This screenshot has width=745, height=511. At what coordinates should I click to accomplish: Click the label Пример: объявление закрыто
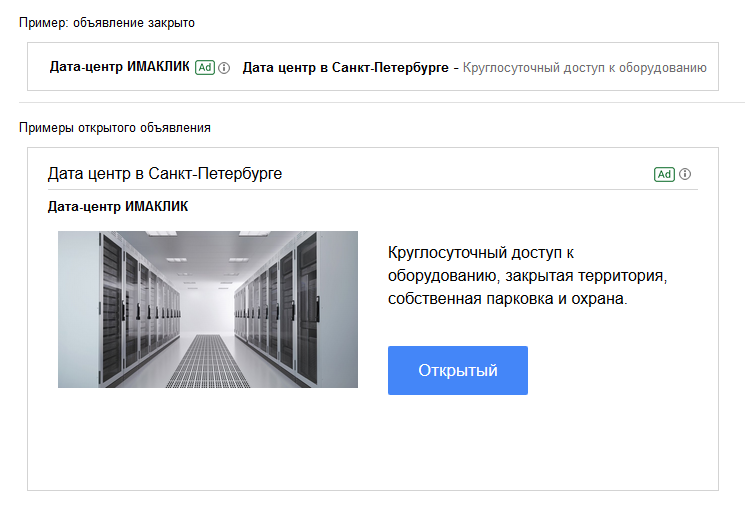(x=107, y=23)
